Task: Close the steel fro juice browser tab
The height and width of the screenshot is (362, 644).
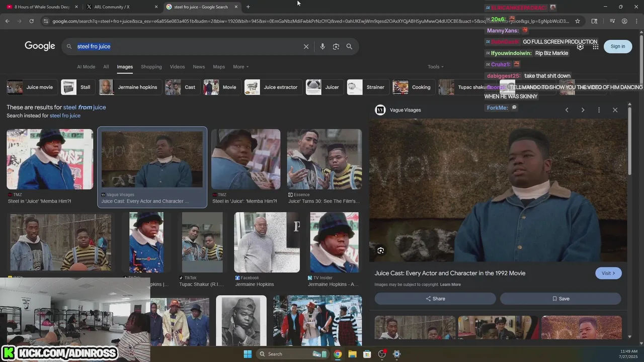Action: point(235,7)
